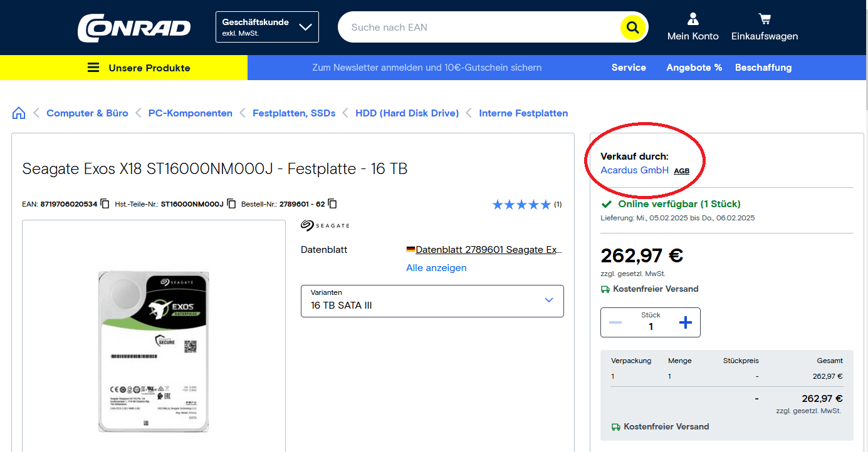
Task: Click the Lieferung date text
Action: [x=677, y=218]
